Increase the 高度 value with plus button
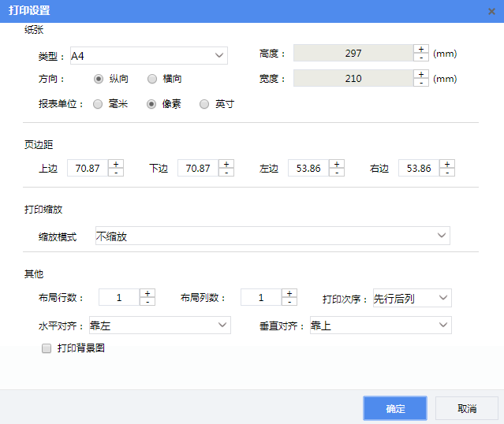This screenshot has width=504, height=424. coord(421,50)
